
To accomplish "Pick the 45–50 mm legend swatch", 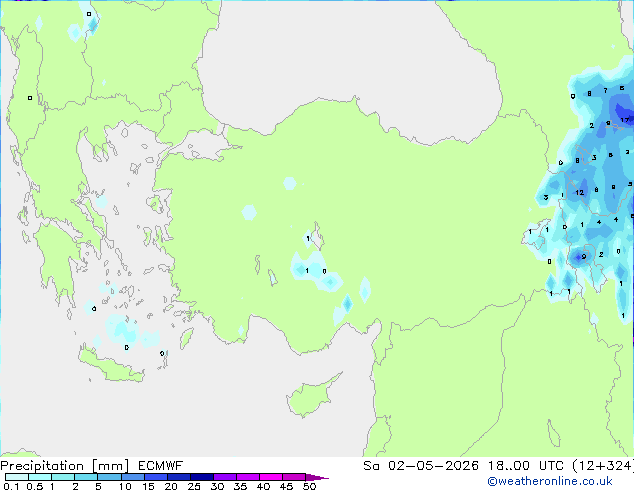I will (294, 477).
